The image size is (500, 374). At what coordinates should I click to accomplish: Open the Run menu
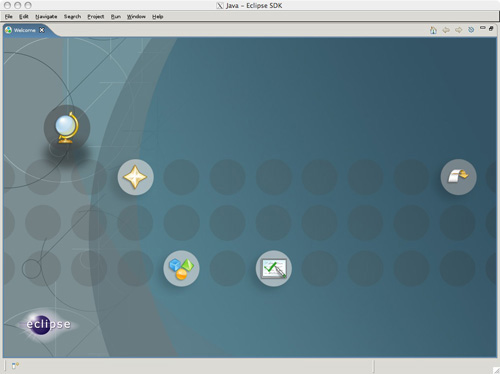tap(116, 16)
